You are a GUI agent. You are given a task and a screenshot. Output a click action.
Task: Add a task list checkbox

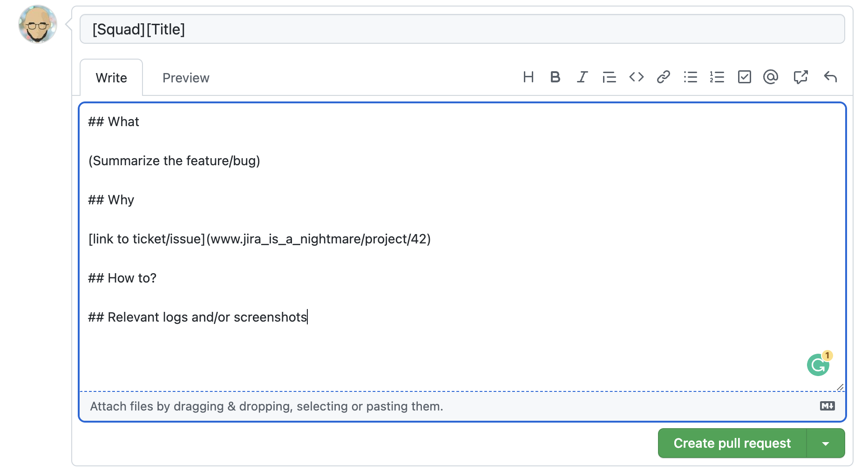pyautogui.click(x=744, y=77)
